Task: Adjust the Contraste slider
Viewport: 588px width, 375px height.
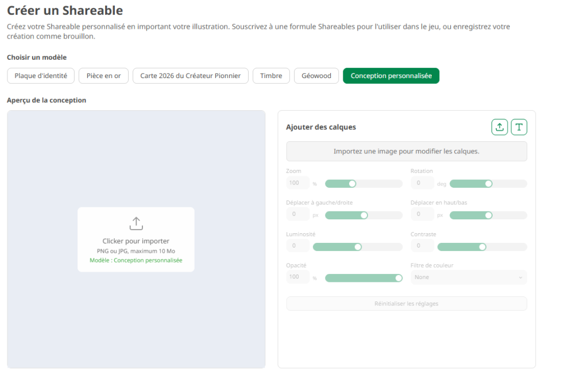Action: 482,247
